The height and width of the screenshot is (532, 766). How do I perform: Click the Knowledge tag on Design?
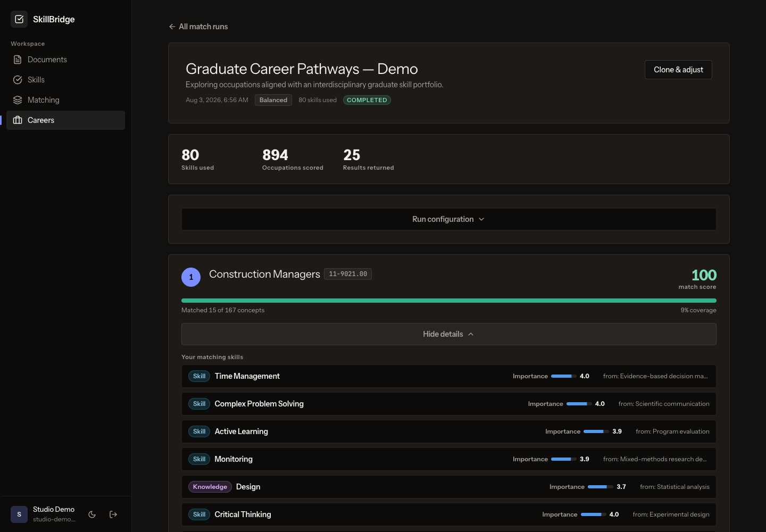pos(210,487)
